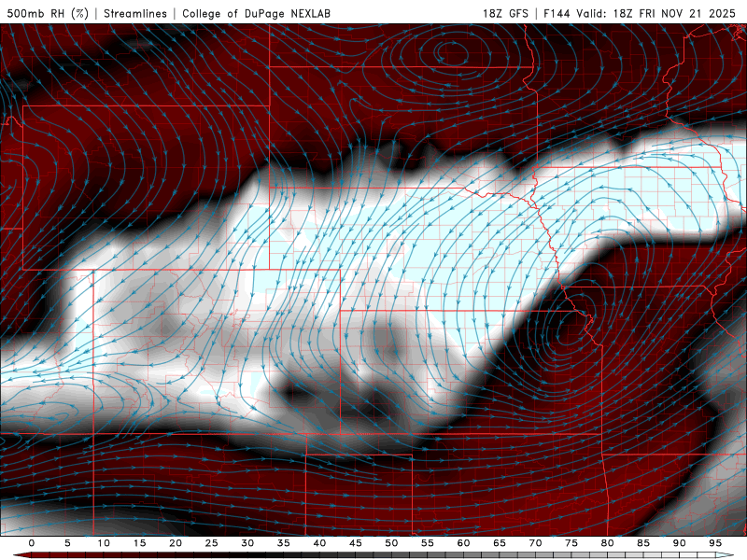Select the "95" color scale label
Viewport: 747px width, 560px height.
[x=715, y=543]
